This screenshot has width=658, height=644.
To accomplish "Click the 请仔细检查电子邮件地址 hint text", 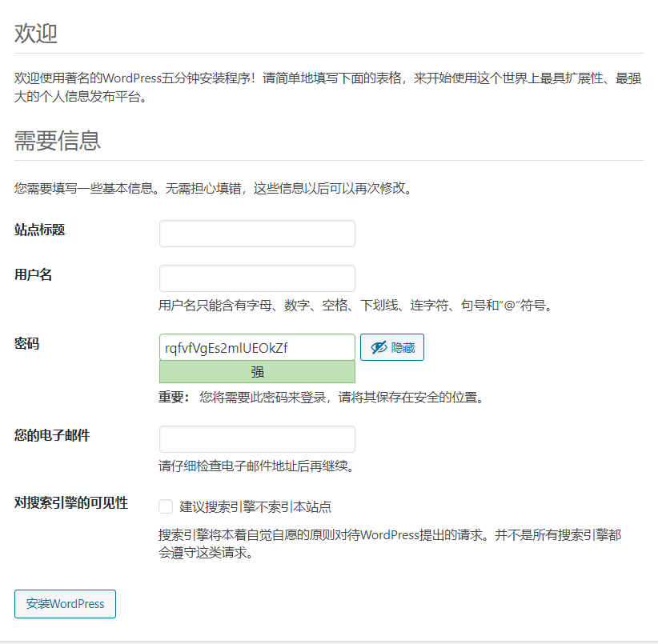I will tap(256, 466).
